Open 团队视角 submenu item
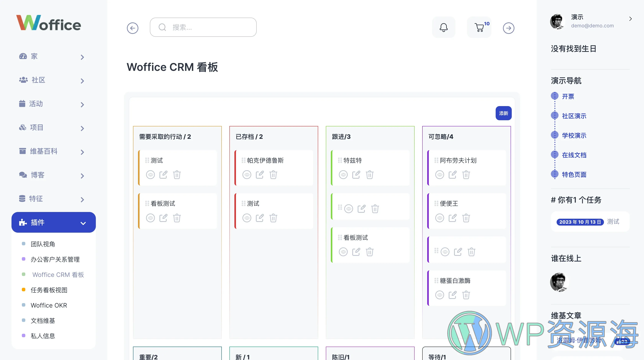Image resolution: width=644 pixels, height=360 pixels. click(43, 244)
